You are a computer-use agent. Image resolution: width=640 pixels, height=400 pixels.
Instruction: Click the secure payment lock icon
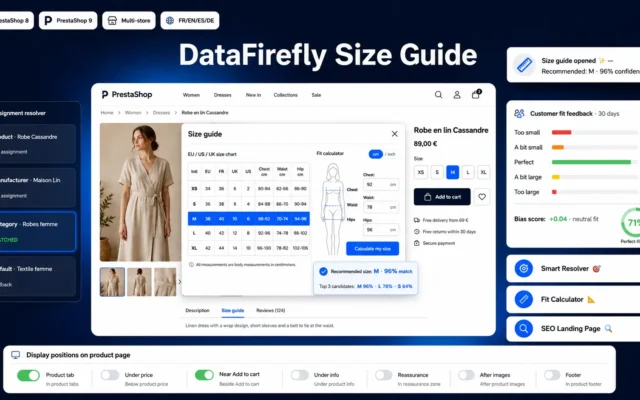click(x=417, y=243)
